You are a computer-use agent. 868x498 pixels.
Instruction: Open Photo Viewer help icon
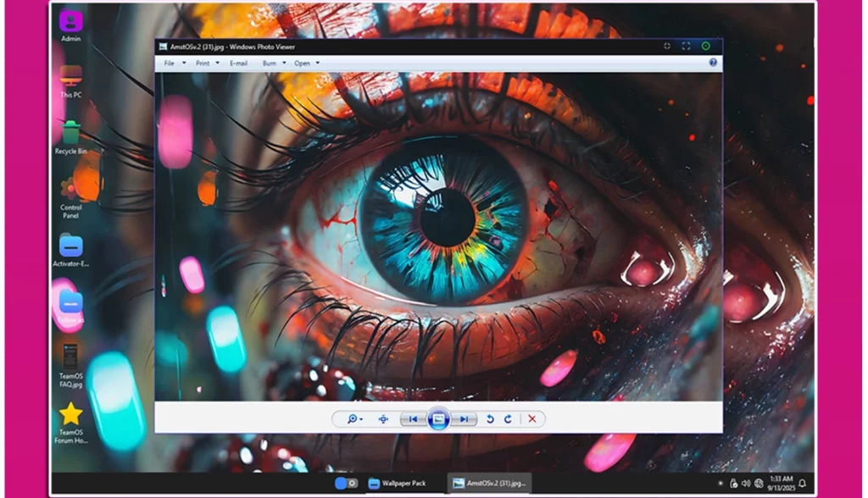(x=713, y=63)
